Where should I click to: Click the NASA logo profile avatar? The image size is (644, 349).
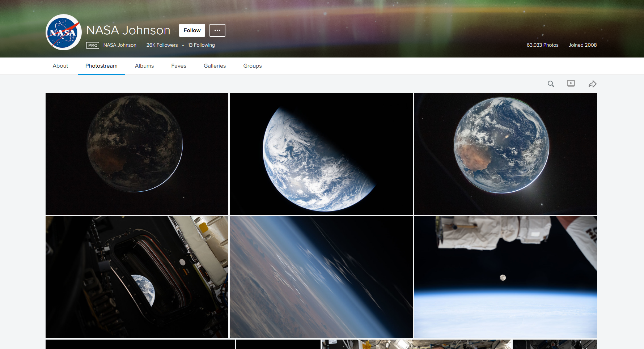[x=64, y=32]
